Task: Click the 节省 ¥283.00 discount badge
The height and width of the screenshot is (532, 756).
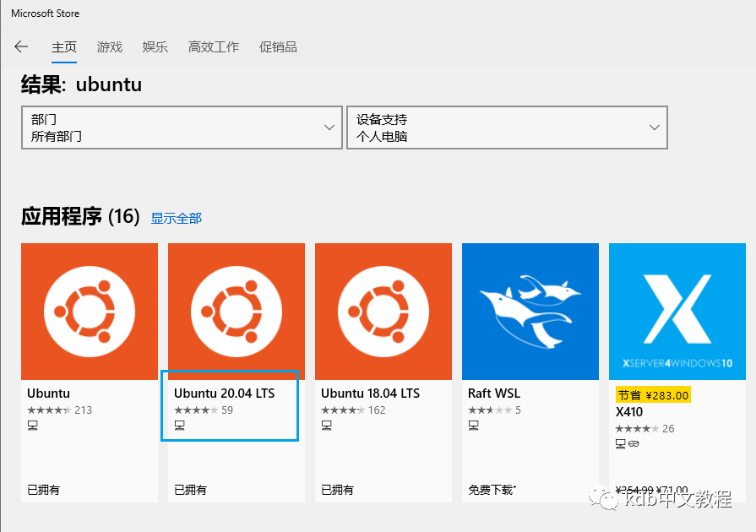Action: point(653,395)
